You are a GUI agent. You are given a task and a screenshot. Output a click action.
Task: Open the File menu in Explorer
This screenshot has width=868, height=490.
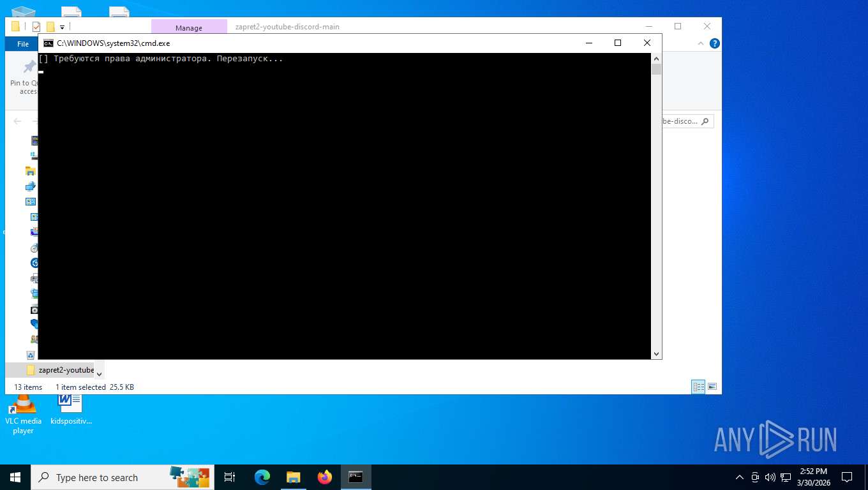pos(23,44)
